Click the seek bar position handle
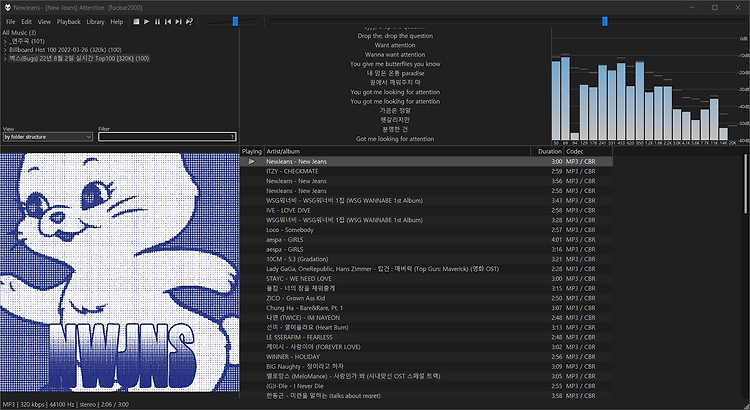Image resolution: width=750 pixels, height=410 pixels. [605, 22]
